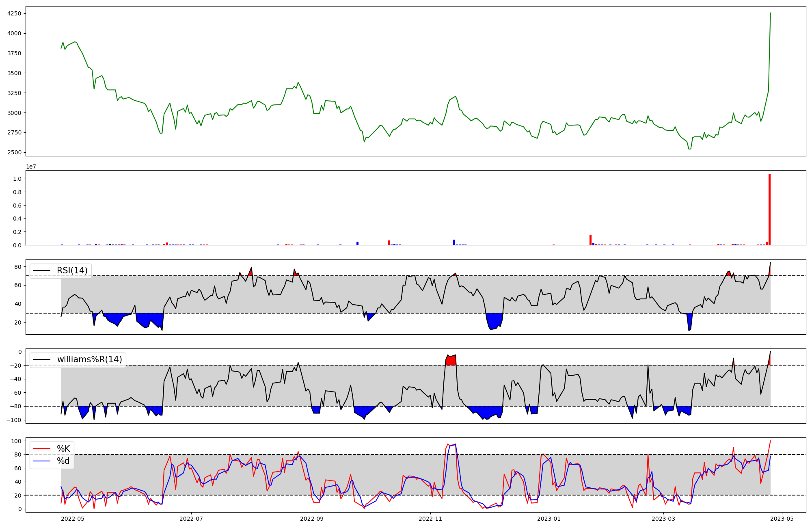Click the 2022-11 date tick label
The width and height of the screenshot is (812, 528).
click(430, 518)
